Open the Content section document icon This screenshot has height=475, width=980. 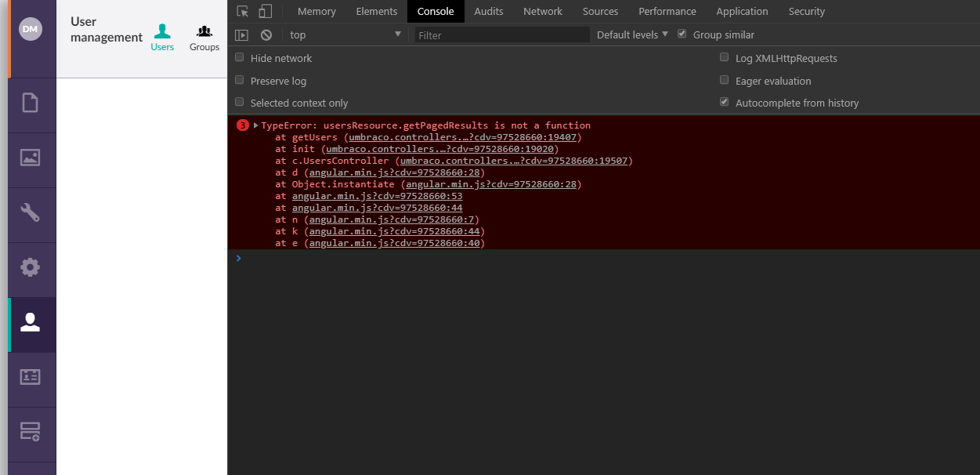31,103
